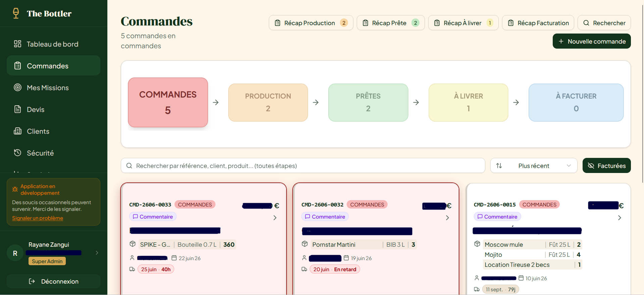Click Commentaire on CMD-2606-0032

pos(325,217)
